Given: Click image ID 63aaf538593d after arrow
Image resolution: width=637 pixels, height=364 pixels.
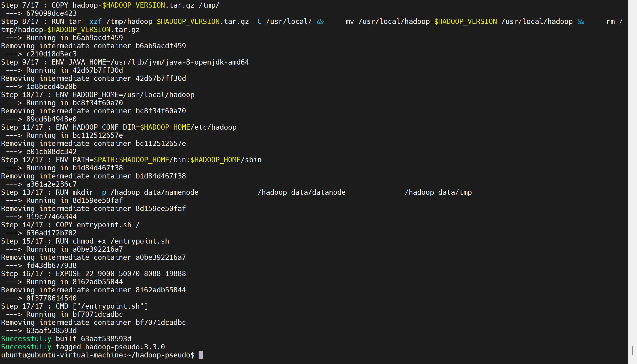Looking at the screenshot, I should (x=51, y=331).
